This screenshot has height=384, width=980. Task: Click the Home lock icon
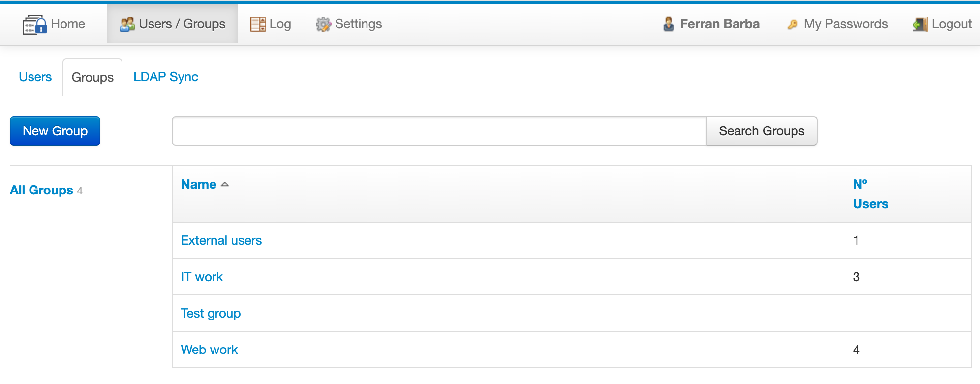coord(34,24)
